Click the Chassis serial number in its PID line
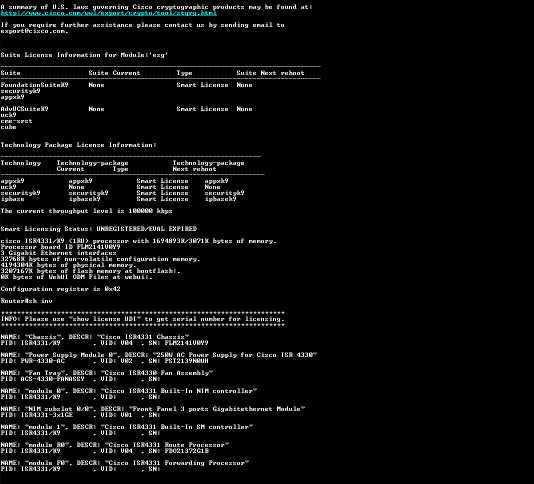This screenshot has height=484, width=534. pyautogui.click(x=186, y=343)
